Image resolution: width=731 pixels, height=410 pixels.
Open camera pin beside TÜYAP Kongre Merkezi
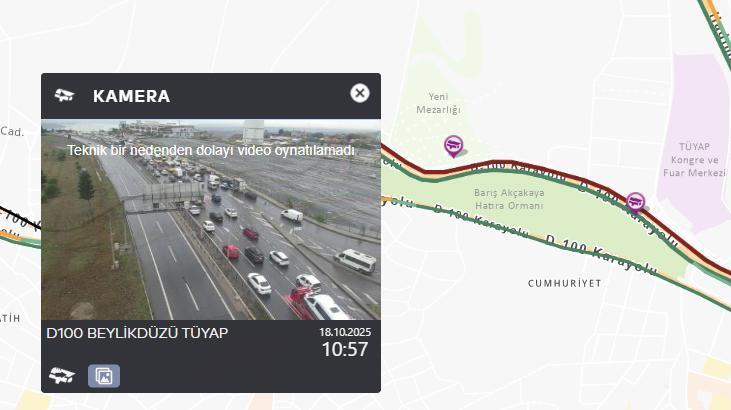click(635, 203)
